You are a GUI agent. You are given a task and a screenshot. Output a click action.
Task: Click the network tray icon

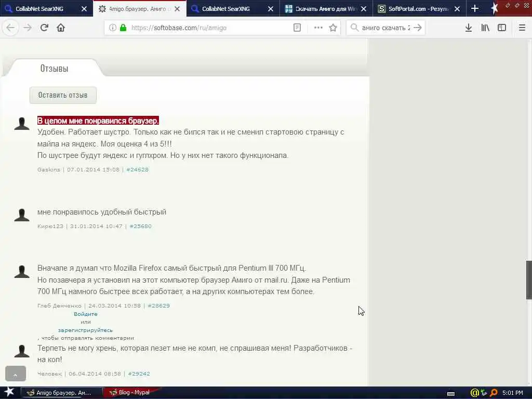click(x=484, y=393)
